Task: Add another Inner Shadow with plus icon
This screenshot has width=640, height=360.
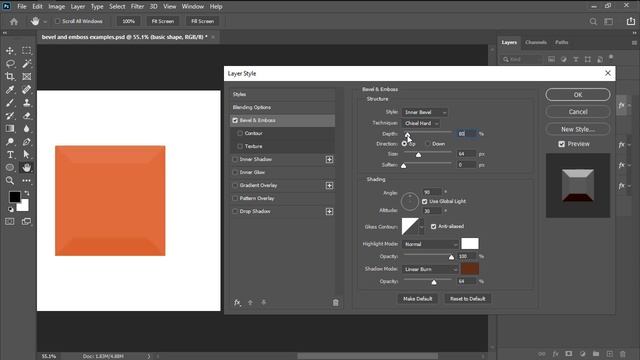Action: click(x=329, y=159)
